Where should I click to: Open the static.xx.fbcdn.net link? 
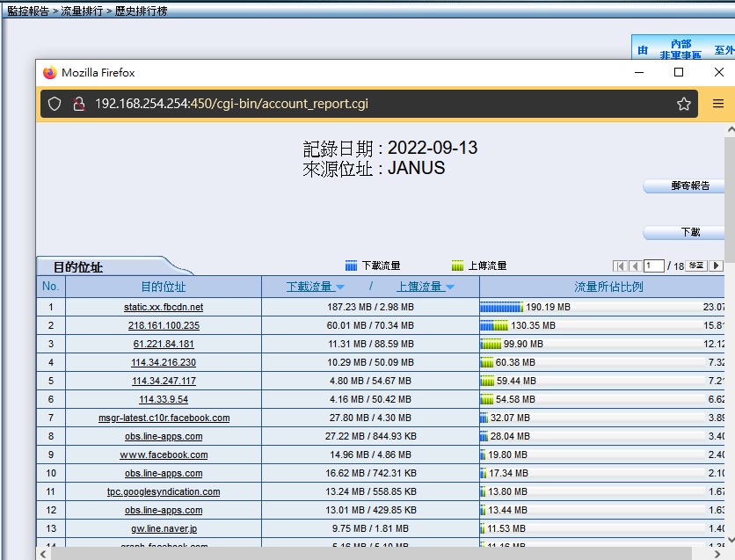[164, 307]
